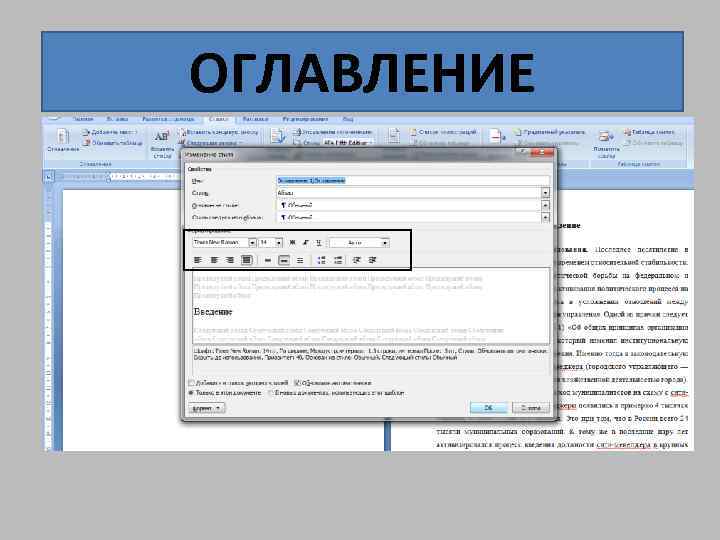Check the add to quick styles checkbox
Viewport: 720px width, 540px height.
coord(191,382)
